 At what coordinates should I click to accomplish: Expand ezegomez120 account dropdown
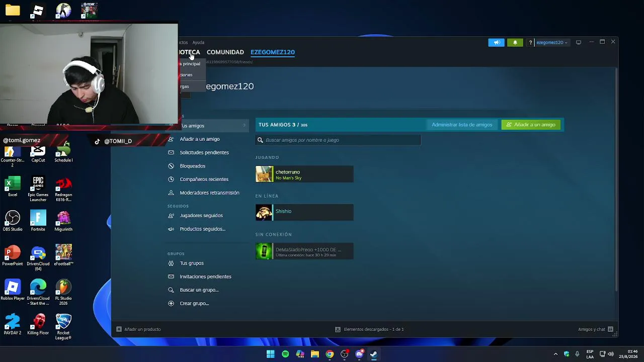tap(551, 43)
